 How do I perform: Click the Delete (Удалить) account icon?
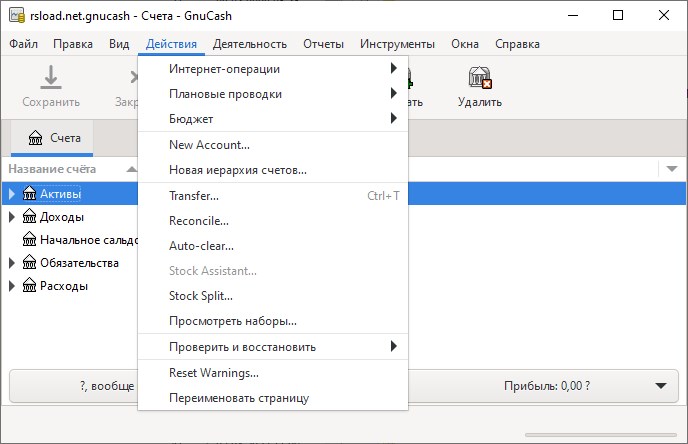[480, 78]
